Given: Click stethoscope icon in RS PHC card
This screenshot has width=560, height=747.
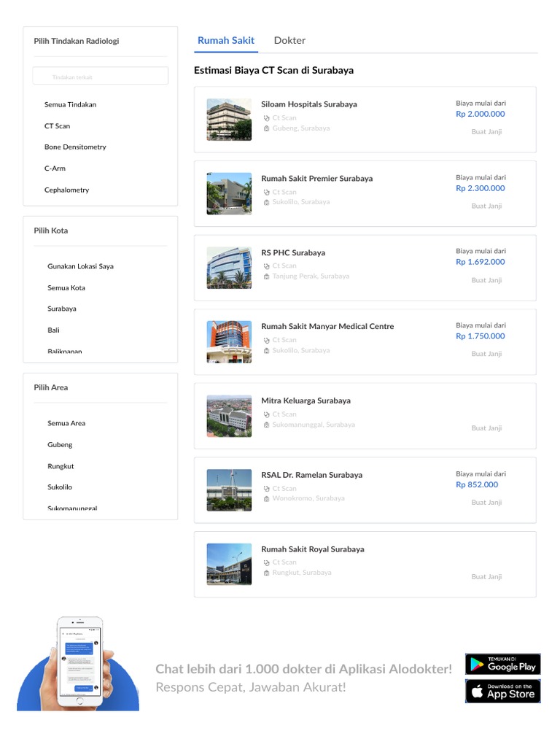Looking at the screenshot, I should 267,266.
